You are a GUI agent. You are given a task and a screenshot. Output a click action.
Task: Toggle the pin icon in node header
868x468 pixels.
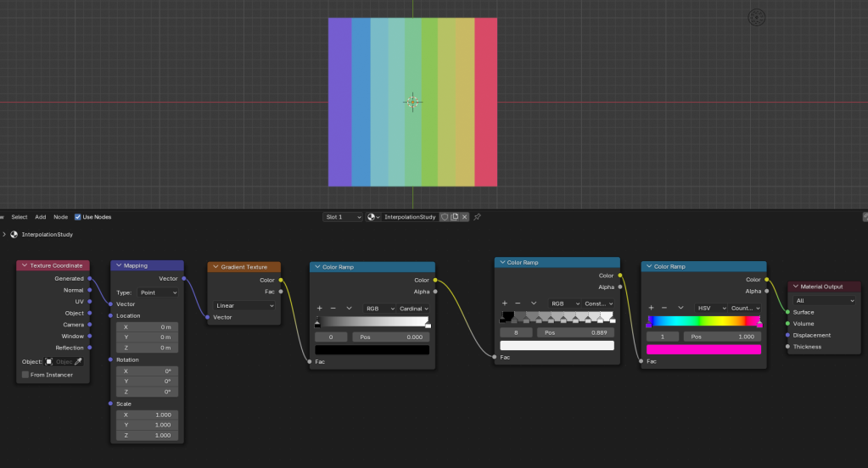(x=478, y=217)
